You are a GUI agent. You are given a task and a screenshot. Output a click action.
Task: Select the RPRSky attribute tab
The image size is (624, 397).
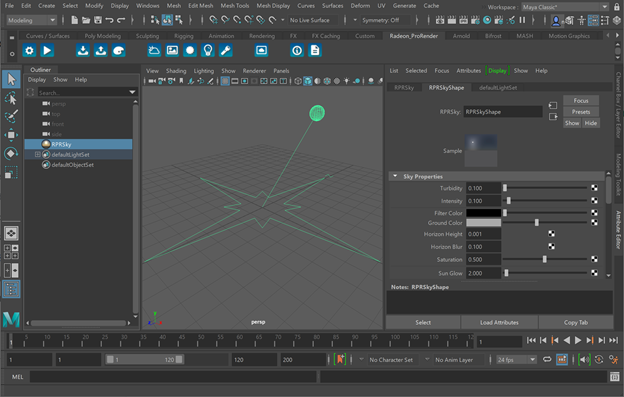[404, 88]
